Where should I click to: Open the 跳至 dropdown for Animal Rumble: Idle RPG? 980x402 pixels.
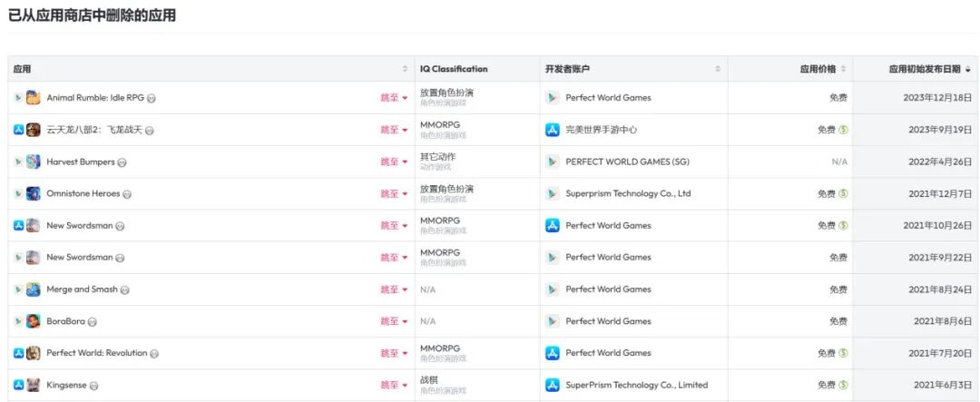click(x=394, y=97)
